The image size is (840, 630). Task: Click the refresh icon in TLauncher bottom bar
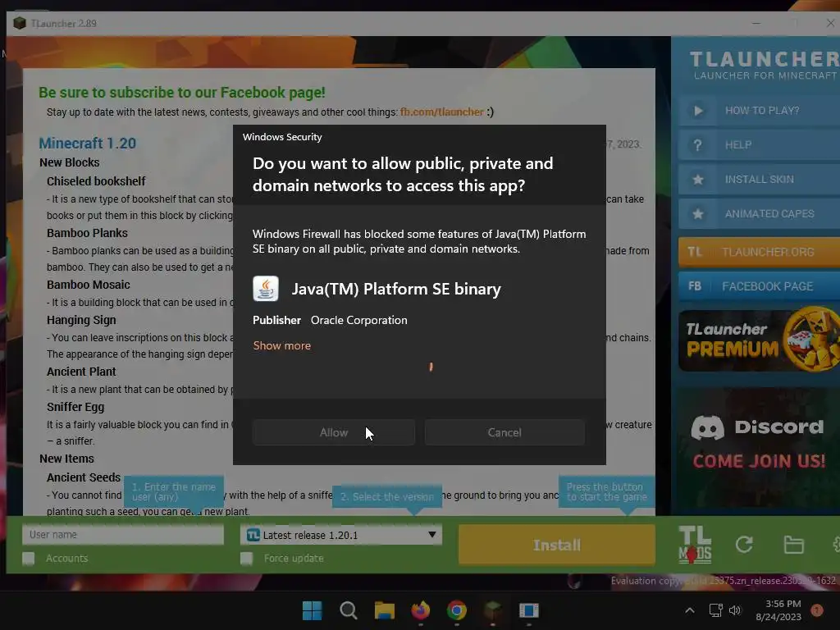(x=744, y=545)
